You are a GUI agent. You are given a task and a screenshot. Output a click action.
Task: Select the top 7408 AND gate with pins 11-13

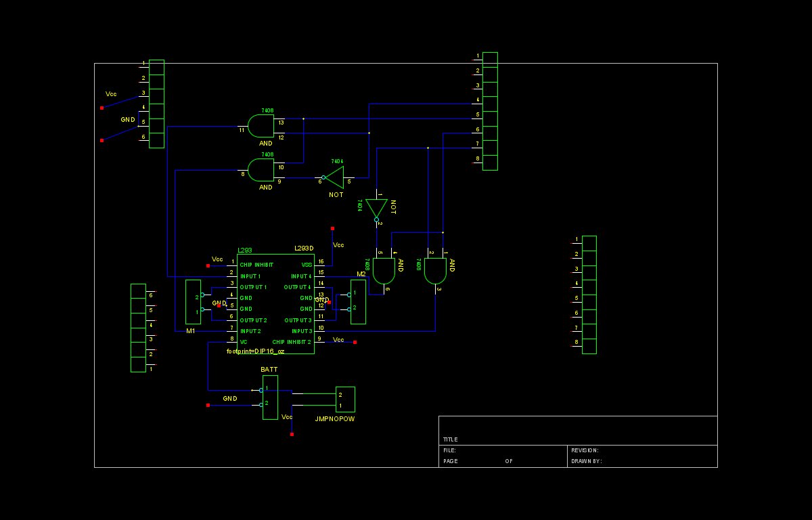[261, 126]
